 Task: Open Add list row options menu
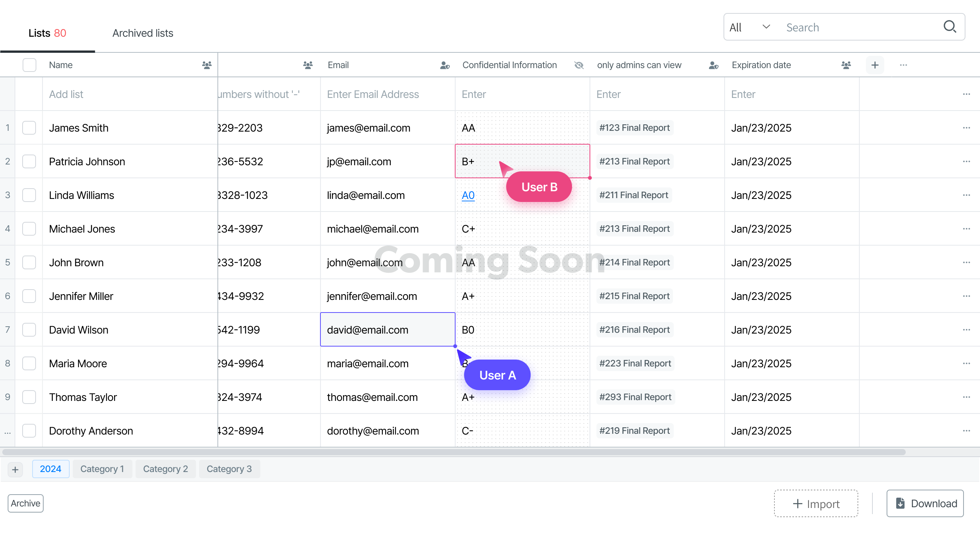pos(966,94)
